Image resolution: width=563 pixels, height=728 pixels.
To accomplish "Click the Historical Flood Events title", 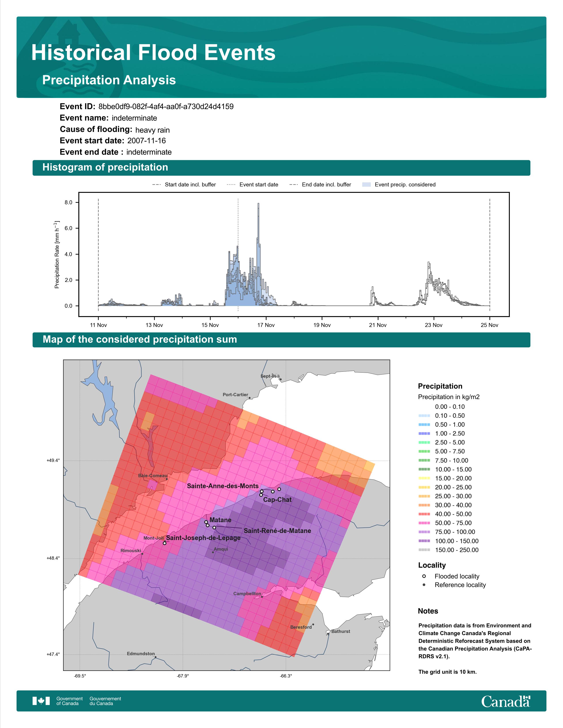I will tap(153, 53).
